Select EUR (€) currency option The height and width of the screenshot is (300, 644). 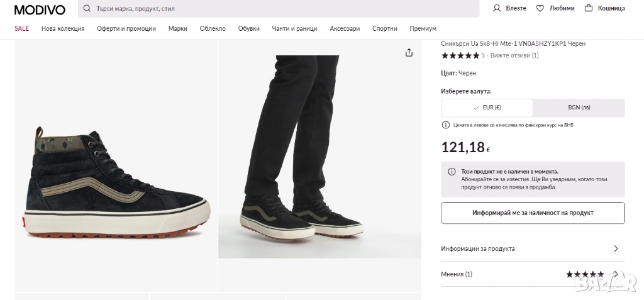click(487, 108)
